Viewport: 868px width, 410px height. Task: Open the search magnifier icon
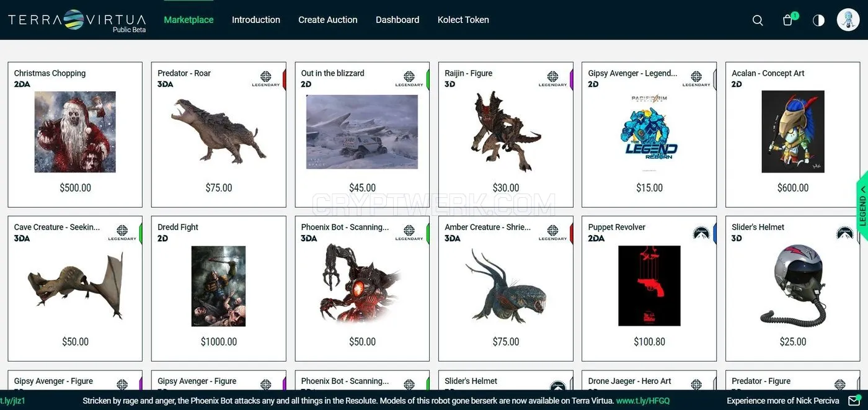(758, 20)
